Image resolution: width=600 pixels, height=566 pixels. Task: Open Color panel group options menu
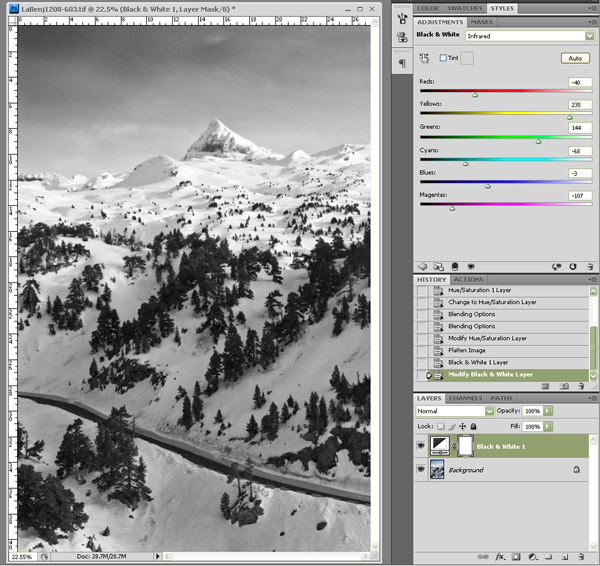(593, 8)
